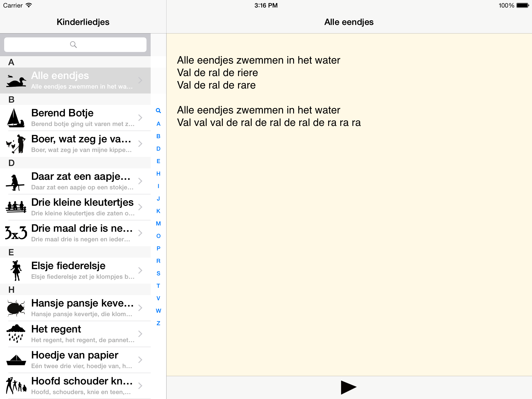Screen dimensions: 532x399
Task: Jump to index letter S
Action: (158, 274)
